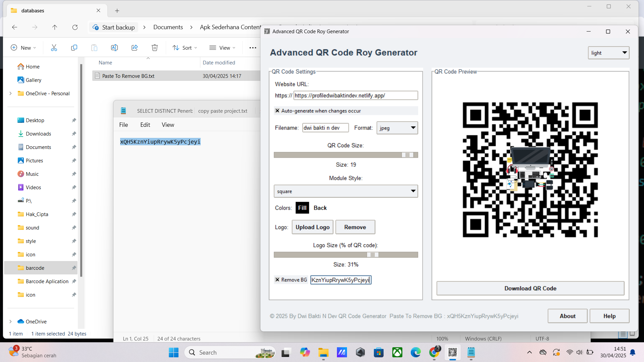Open Task View from the taskbar
The width and height of the screenshot is (644, 362).
(x=286, y=353)
